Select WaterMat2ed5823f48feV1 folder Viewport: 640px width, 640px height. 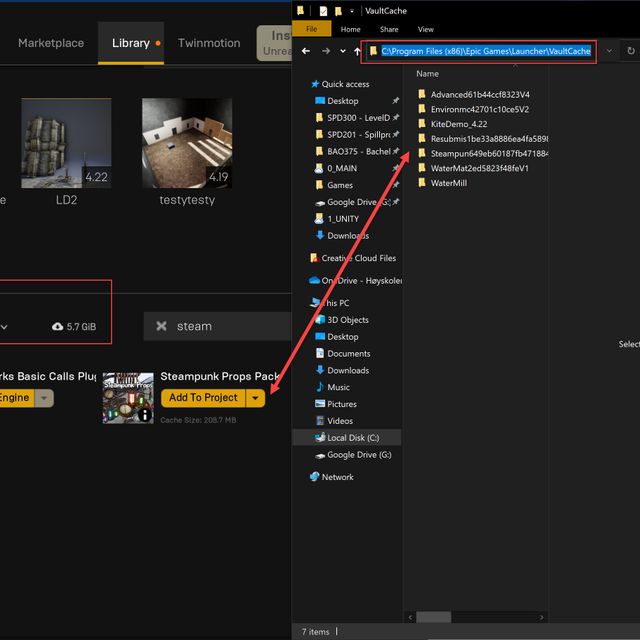[479, 168]
